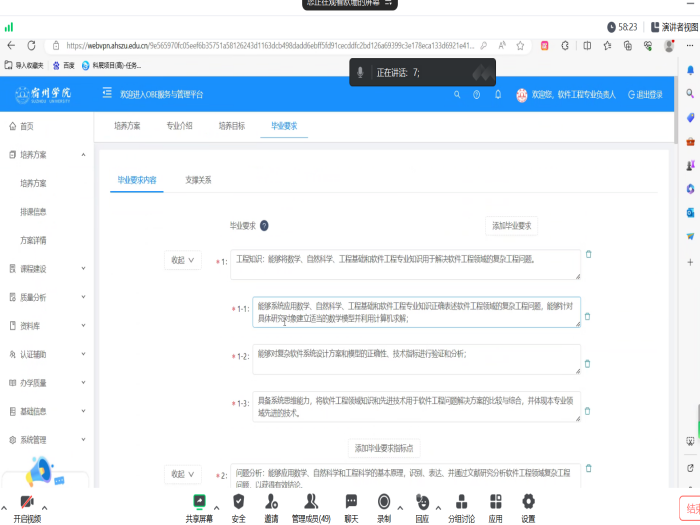Open the search icon in blue header
The image size is (700, 525).
tap(457, 94)
